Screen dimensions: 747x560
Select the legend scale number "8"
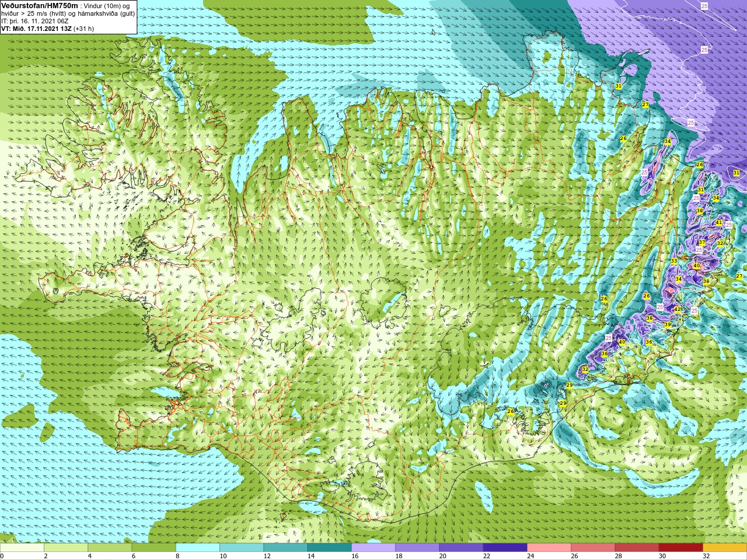pos(177,556)
